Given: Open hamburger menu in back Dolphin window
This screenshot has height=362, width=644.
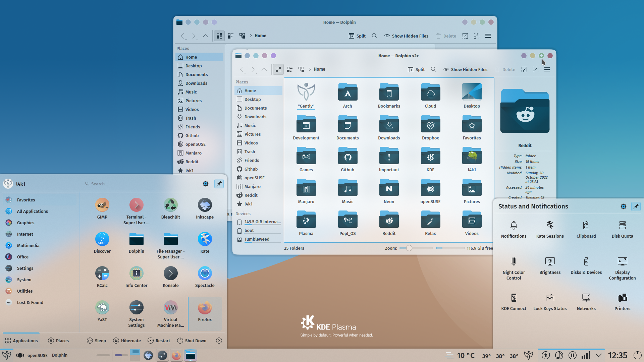Looking at the screenshot, I should (x=488, y=36).
